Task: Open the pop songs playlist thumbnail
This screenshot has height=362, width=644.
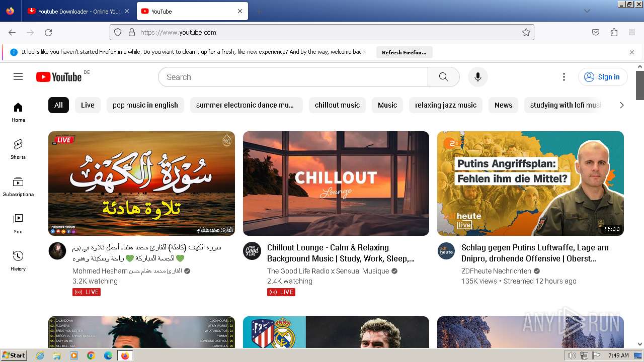Action: [x=141, y=332]
